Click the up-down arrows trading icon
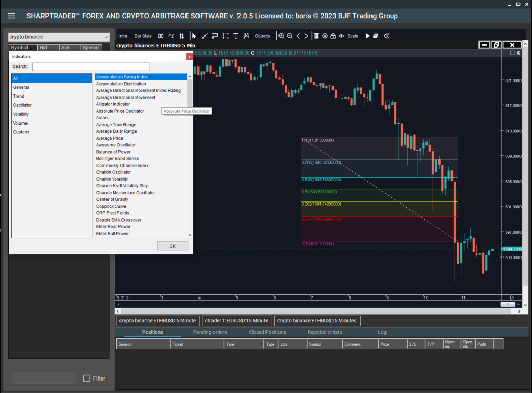The width and height of the screenshot is (532, 393). [182, 36]
